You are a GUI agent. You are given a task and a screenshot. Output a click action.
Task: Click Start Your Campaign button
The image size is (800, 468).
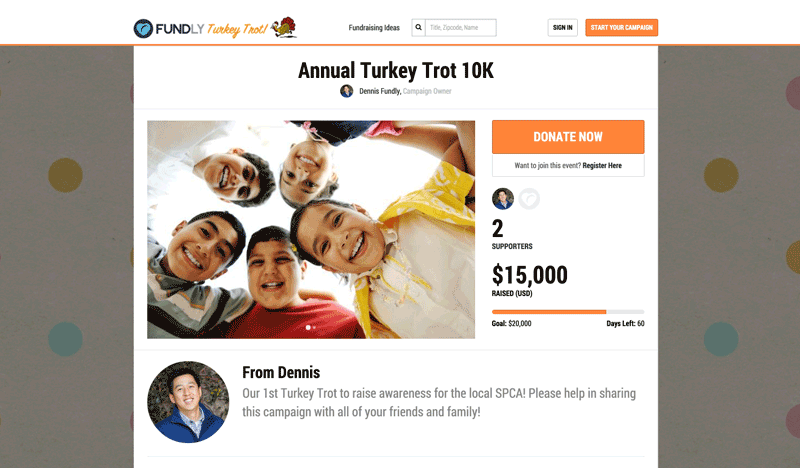621,28
